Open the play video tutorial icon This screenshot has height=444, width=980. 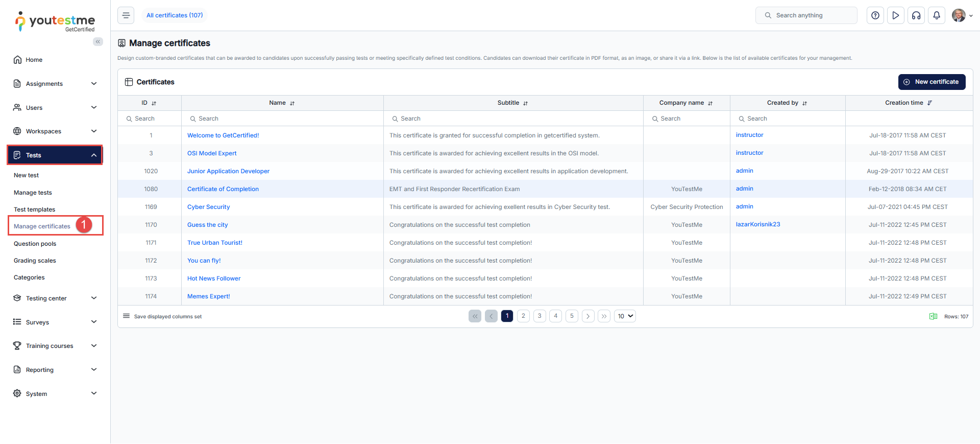tap(895, 15)
